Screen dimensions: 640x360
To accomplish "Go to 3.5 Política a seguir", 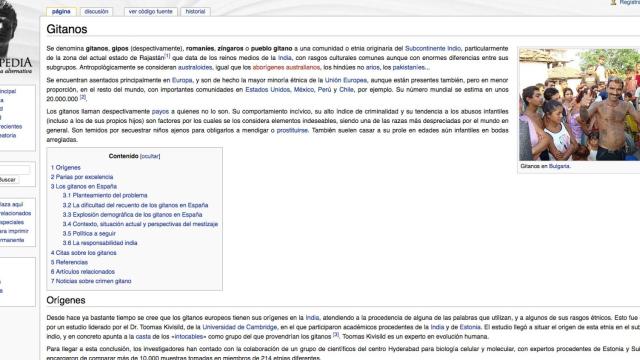I will 89,234.
